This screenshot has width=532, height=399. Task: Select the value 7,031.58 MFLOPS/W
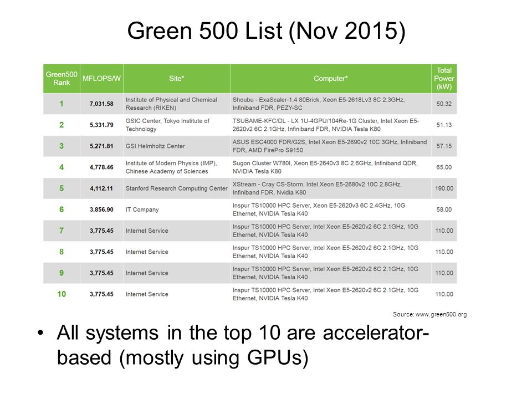(x=101, y=104)
